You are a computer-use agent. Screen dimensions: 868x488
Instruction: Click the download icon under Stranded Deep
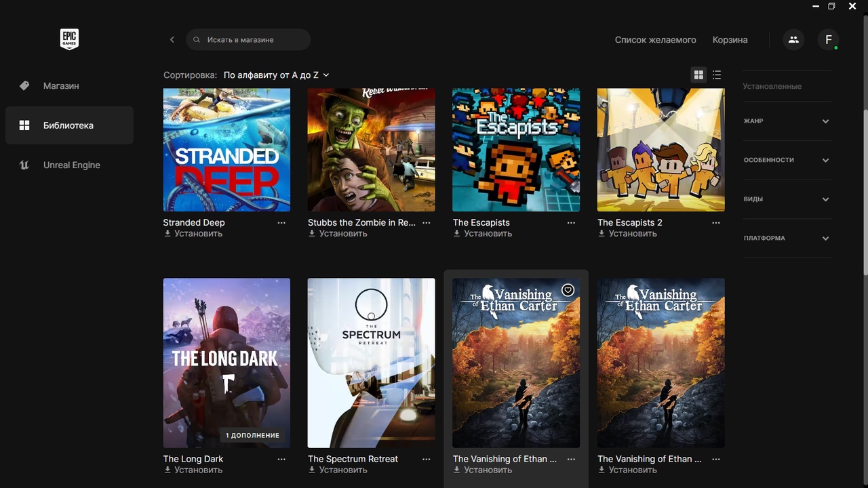[167, 233]
